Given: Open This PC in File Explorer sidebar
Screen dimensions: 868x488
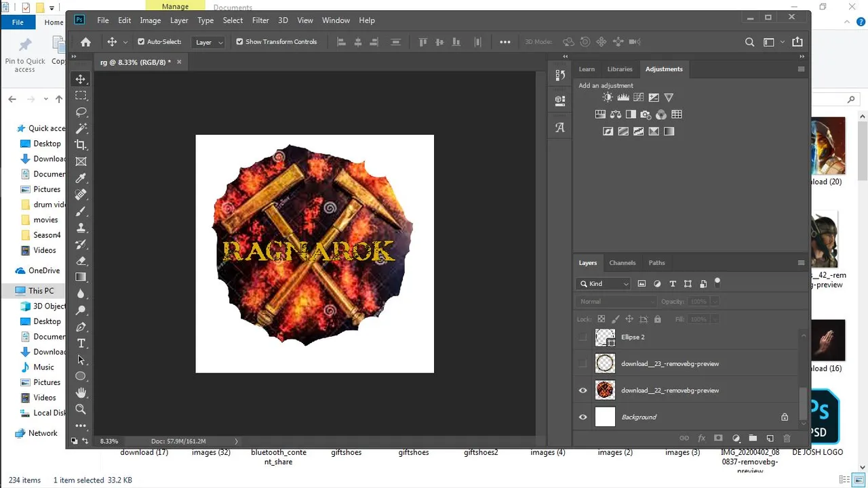Looking at the screenshot, I should [41, 291].
